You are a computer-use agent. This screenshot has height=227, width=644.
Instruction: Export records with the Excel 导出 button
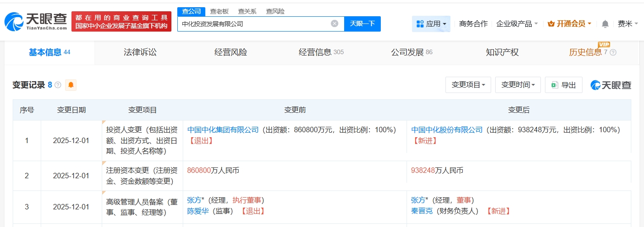563,85
